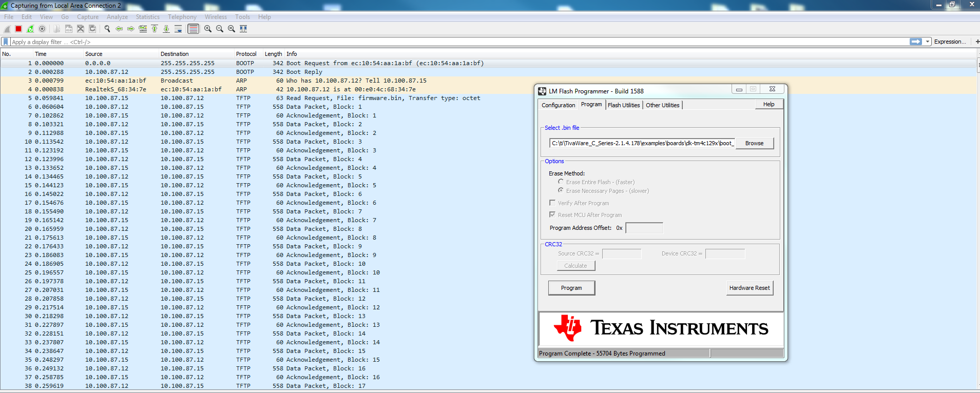
Task: Click the reload capture file icon
Action: (92, 29)
